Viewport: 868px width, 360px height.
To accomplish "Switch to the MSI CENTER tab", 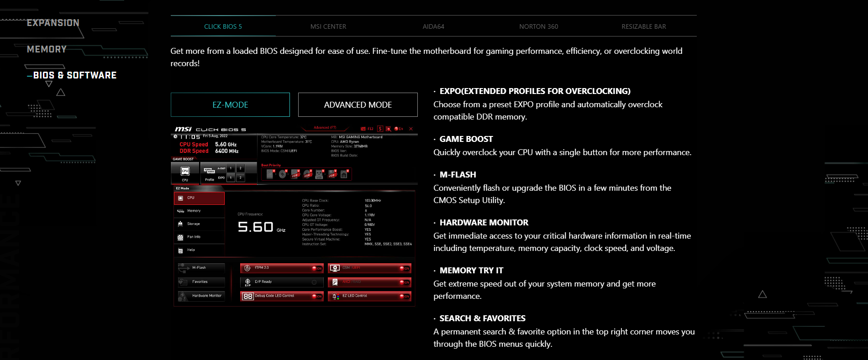I will pyautogui.click(x=328, y=26).
